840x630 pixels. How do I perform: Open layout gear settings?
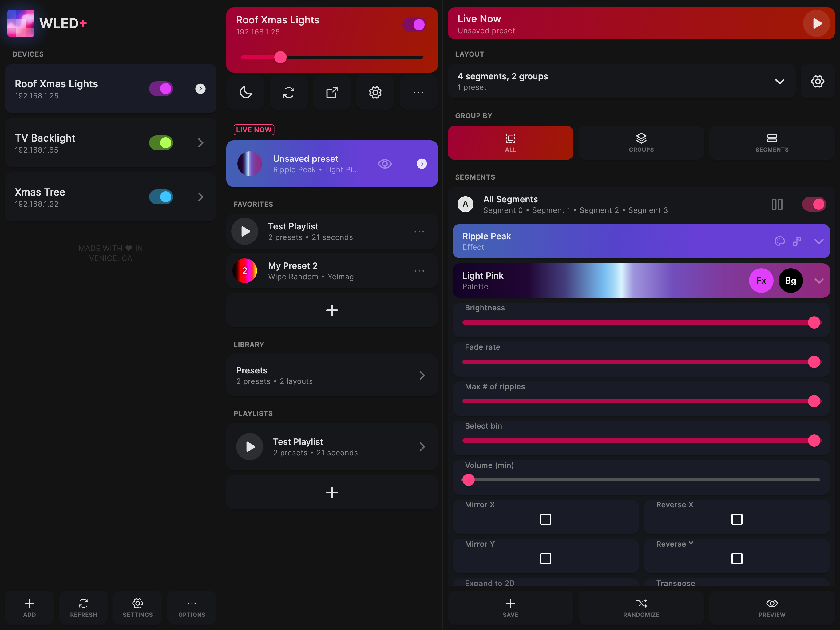(818, 81)
